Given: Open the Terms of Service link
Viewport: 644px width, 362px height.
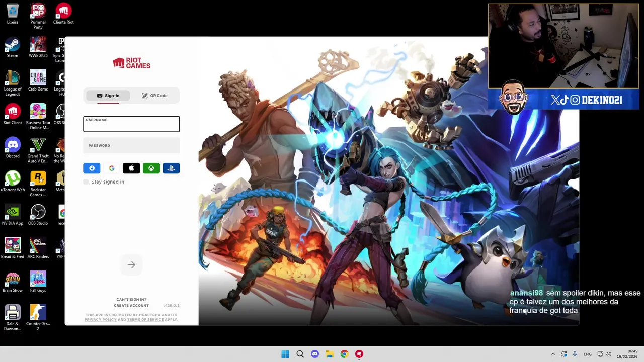Looking at the screenshot, I should tap(145, 319).
